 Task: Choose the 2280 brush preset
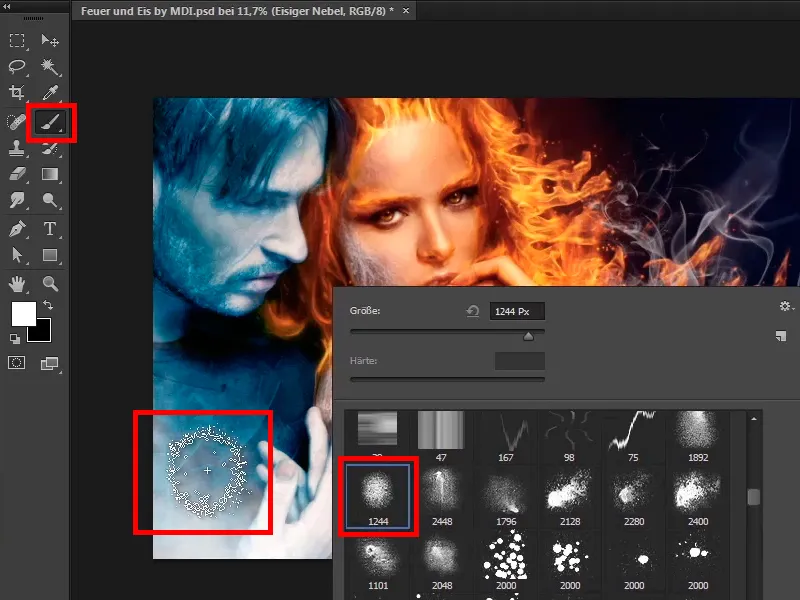634,496
